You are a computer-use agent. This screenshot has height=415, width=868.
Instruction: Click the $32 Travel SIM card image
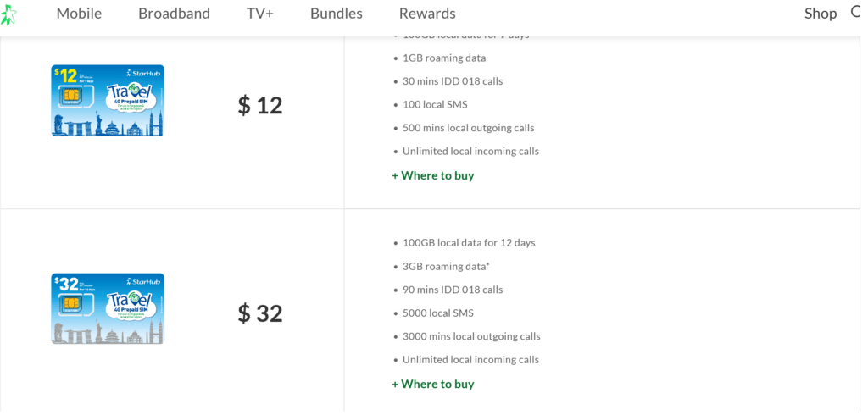(108, 308)
